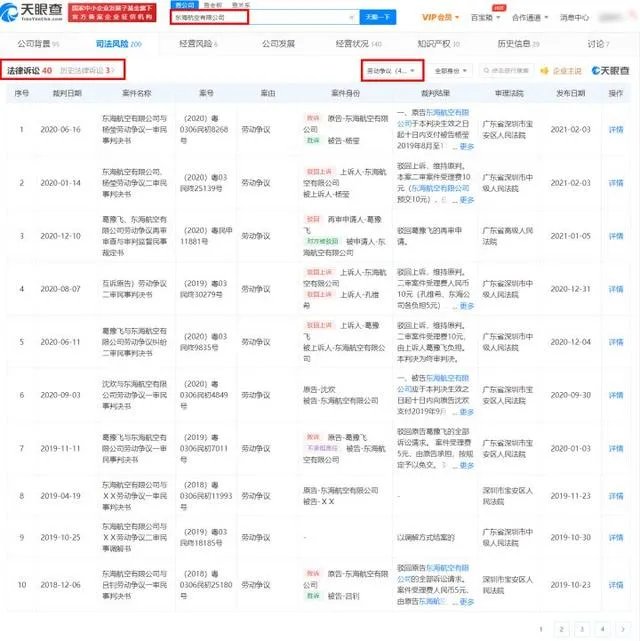
Task: Open the 讨论 tab
Action: [x=598, y=44]
